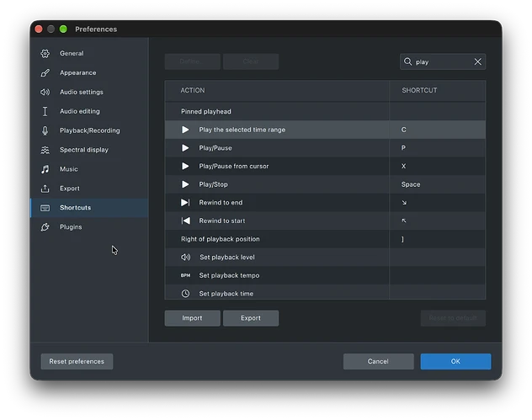Confirm with the OK button
Image resolution: width=532 pixels, height=420 pixels.
pos(455,361)
